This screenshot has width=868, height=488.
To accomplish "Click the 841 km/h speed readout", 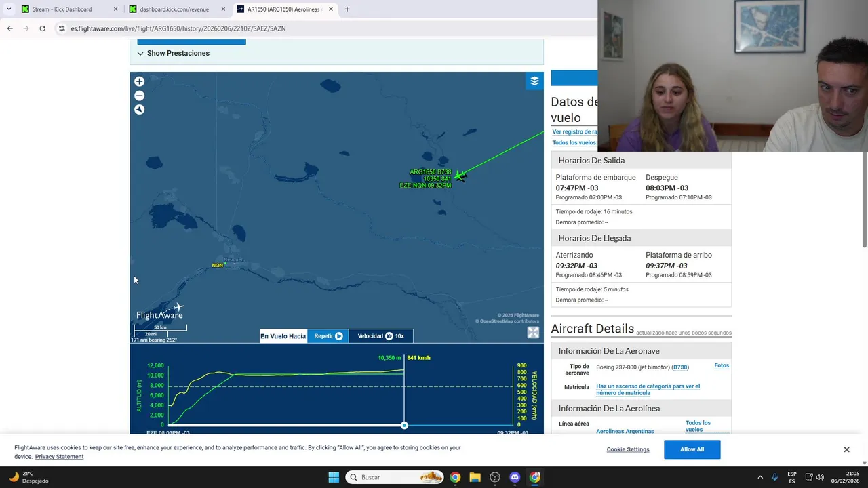I will (x=418, y=358).
